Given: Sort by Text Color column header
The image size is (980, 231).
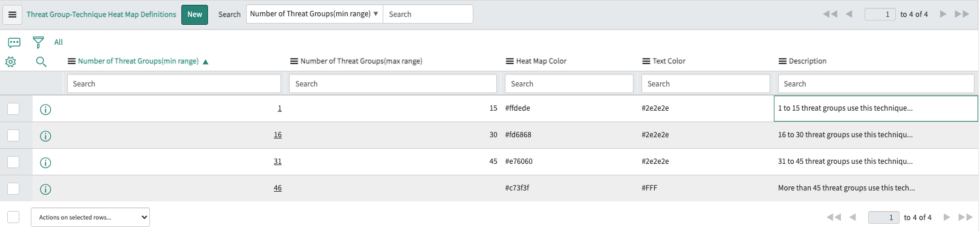Looking at the screenshot, I should (669, 61).
